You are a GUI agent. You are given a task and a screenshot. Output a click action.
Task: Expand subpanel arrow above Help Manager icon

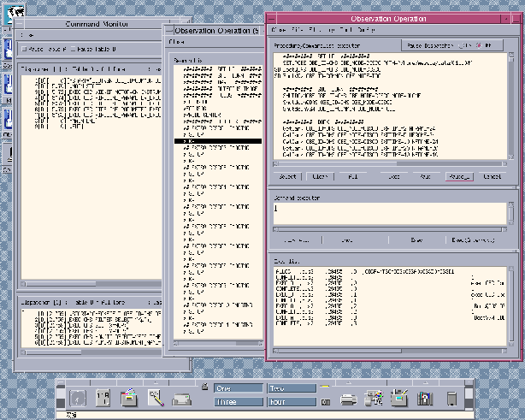point(425,382)
